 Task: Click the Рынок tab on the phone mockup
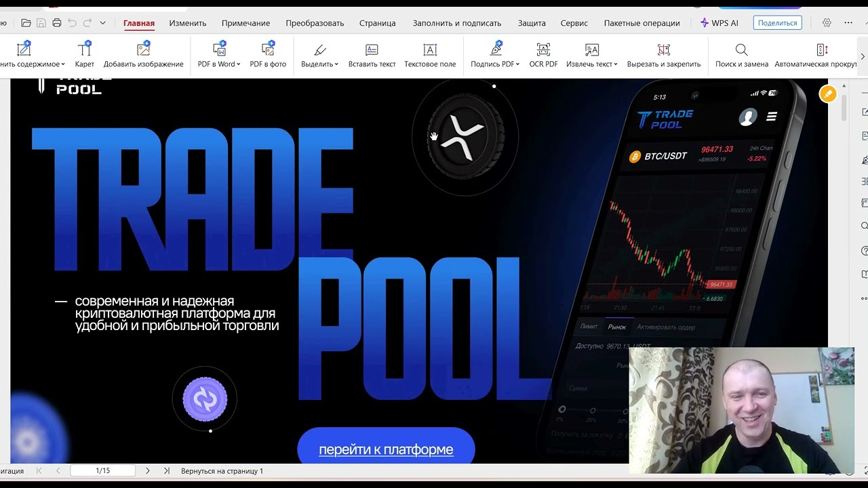point(617,327)
